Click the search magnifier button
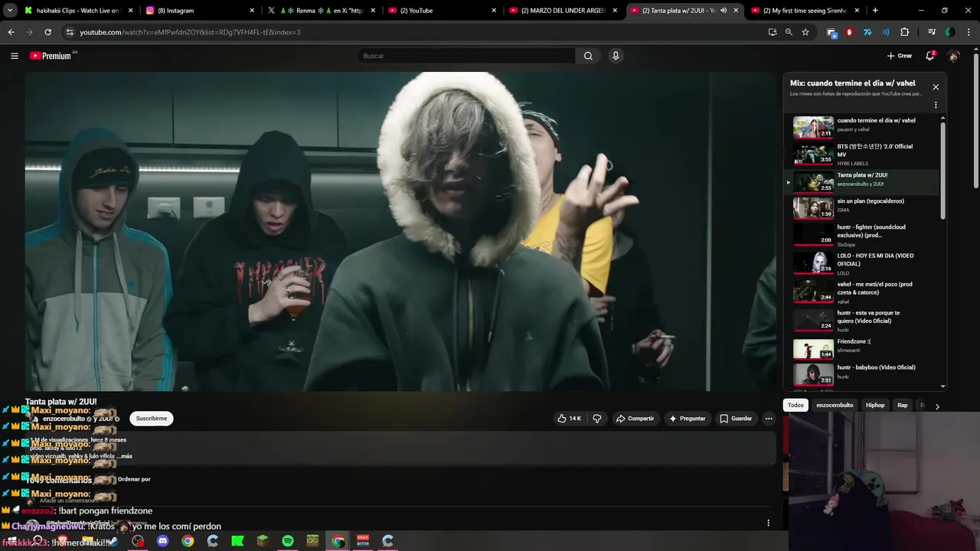Screen dimensions: 980x551 588,56
